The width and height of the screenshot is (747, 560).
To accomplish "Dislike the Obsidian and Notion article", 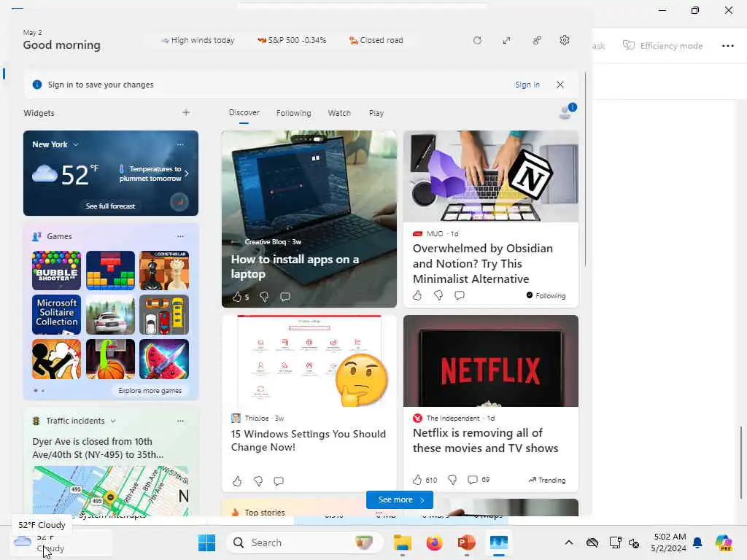I will [438, 295].
